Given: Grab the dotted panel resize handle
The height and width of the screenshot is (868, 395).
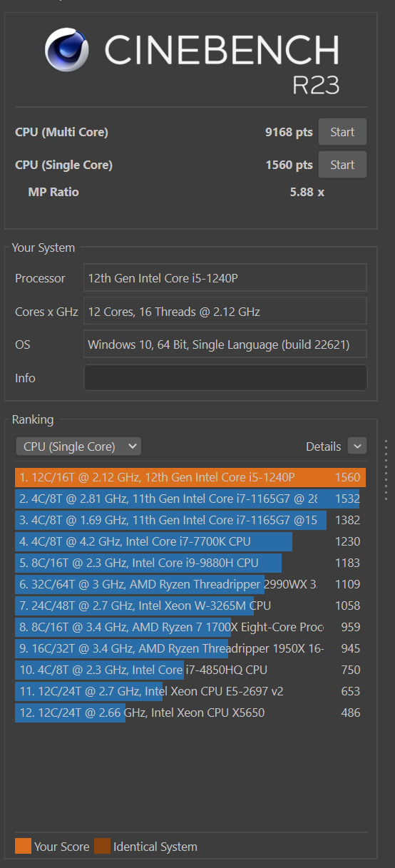Looking at the screenshot, I should (386, 469).
